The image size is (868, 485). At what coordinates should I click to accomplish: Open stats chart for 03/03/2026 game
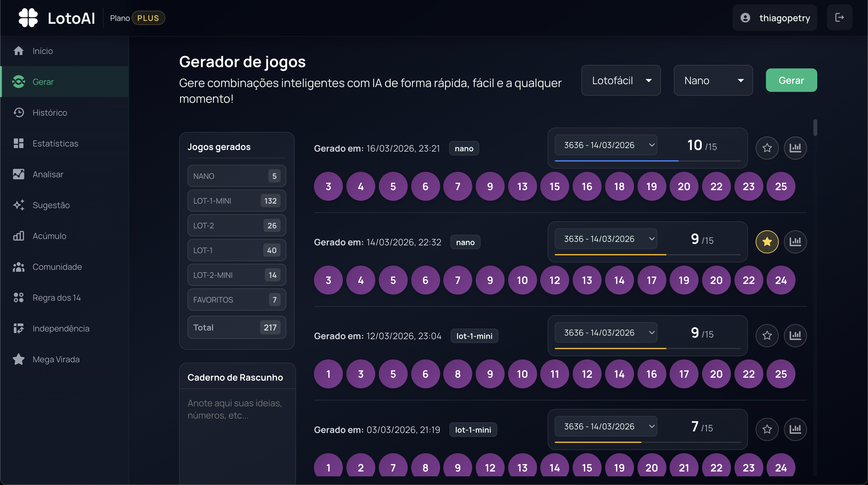795,429
